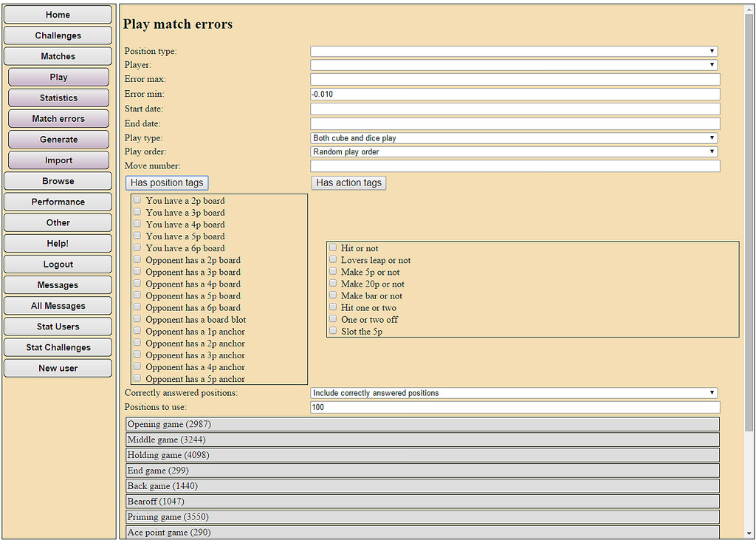The height and width of the screenshot is (540, 756).
Task: Check 'Lovers leap or not' checkbox
Action: tap(333, 260)
